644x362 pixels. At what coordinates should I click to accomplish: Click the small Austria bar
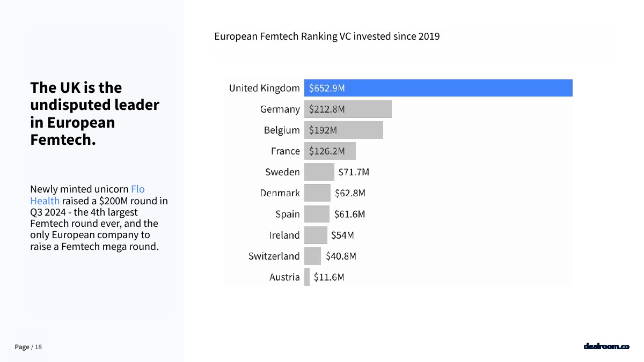tap(307, 277)
